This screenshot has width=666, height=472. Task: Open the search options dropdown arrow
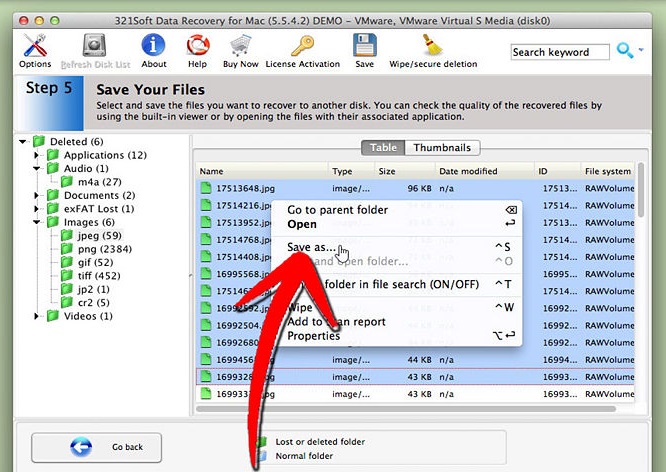coord(641,50)
